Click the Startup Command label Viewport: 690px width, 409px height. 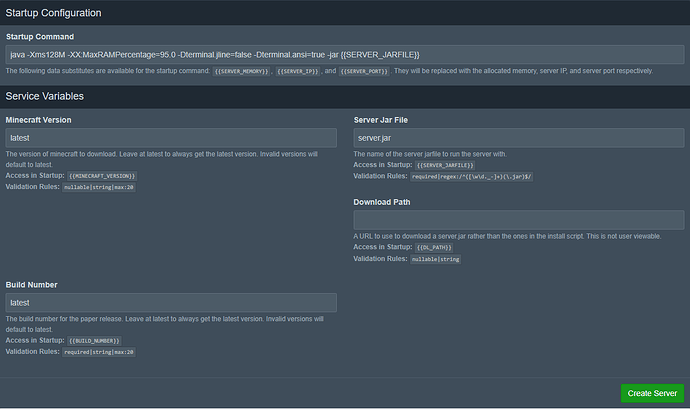tap(40, 37)
